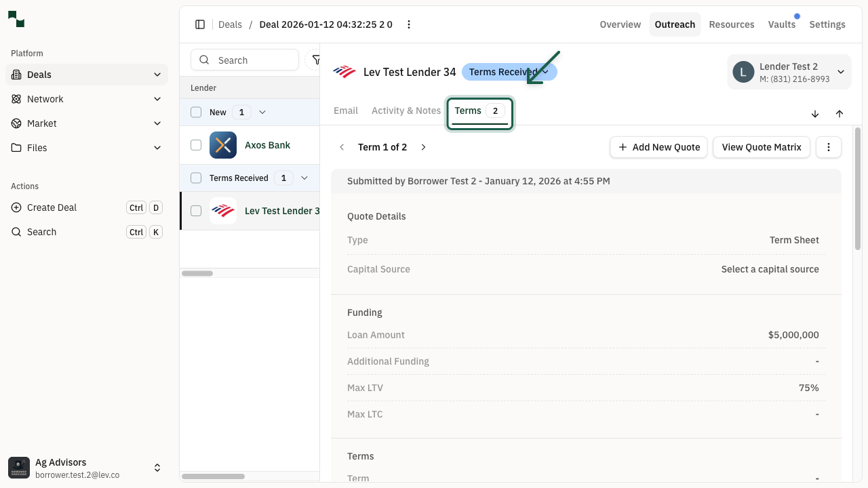Viewport: 868px width, 488px height.
Task: Select the Lev Test Lender 3 checkbox
Action: coord(196,211)
